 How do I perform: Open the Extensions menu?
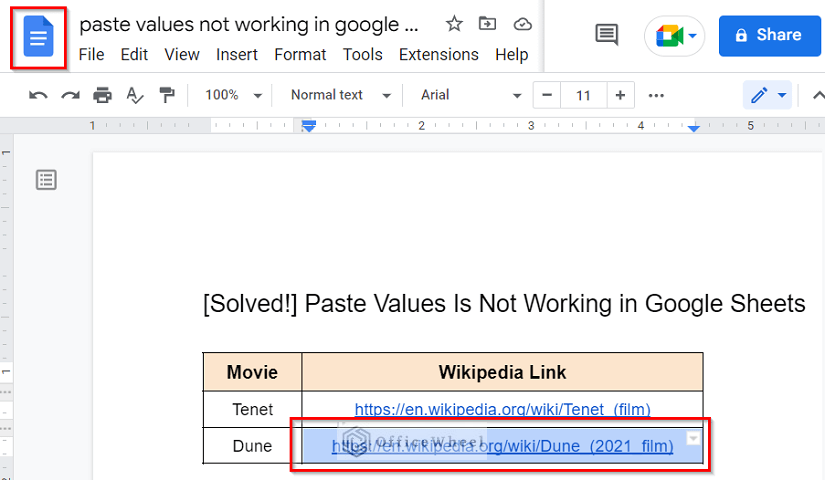(x=438, y=55)
